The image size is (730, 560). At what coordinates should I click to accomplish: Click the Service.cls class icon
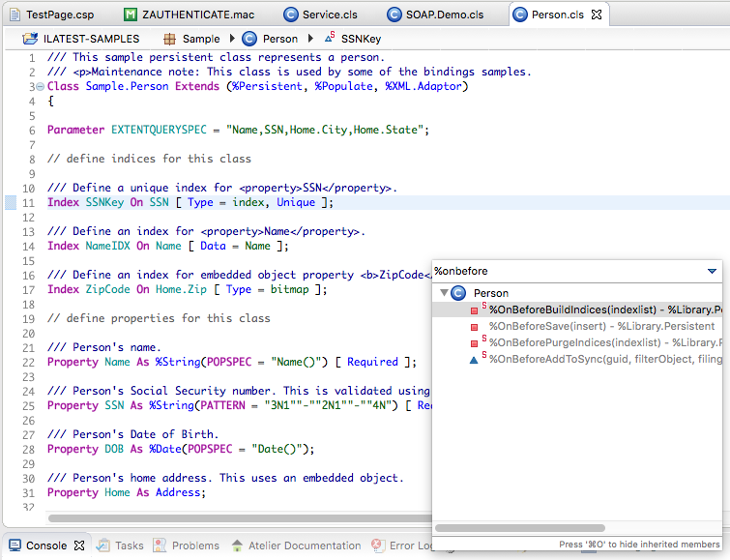(290, 15)
